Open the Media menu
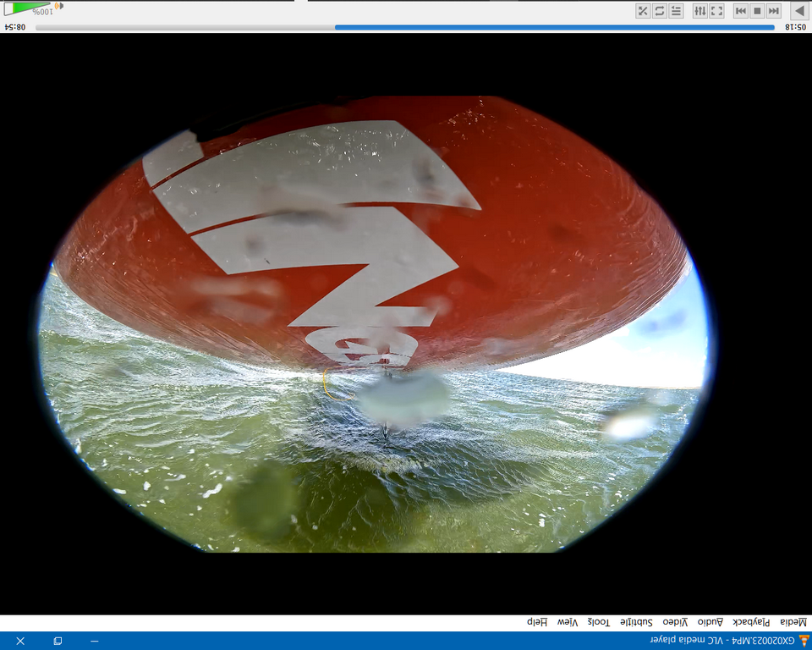The image size is (812, 650). pyautogui.click(x=793, y=622)
